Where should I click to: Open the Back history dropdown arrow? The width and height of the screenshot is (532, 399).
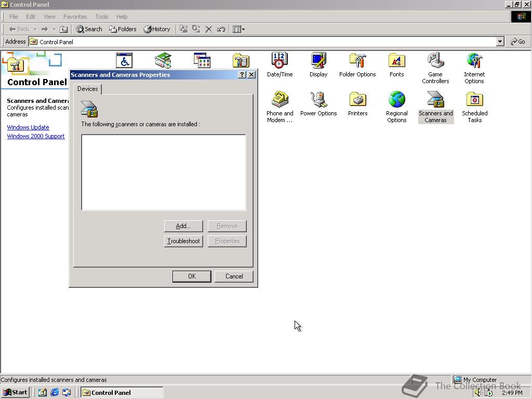point(35,29)
